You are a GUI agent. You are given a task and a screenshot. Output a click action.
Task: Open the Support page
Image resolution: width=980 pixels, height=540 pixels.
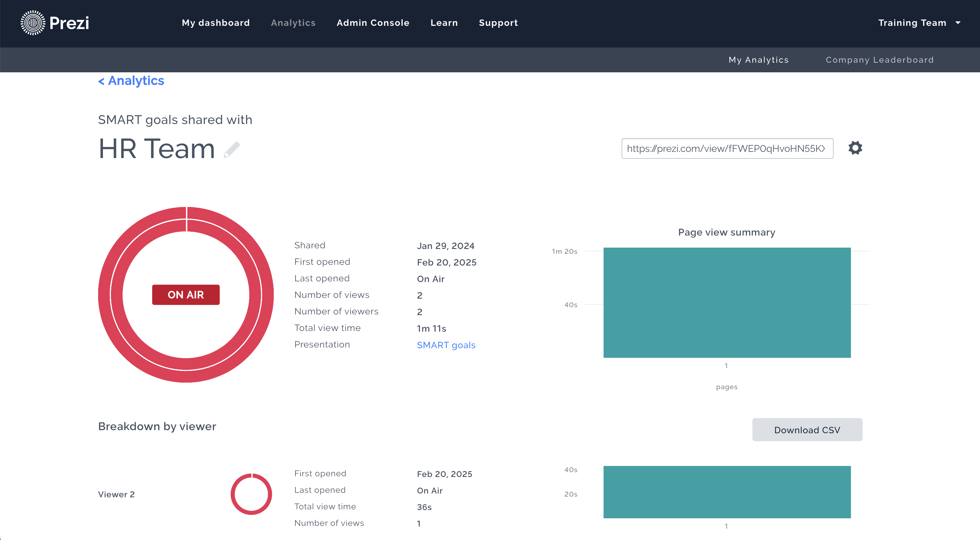pyautogui.click(x=498, y=23)
